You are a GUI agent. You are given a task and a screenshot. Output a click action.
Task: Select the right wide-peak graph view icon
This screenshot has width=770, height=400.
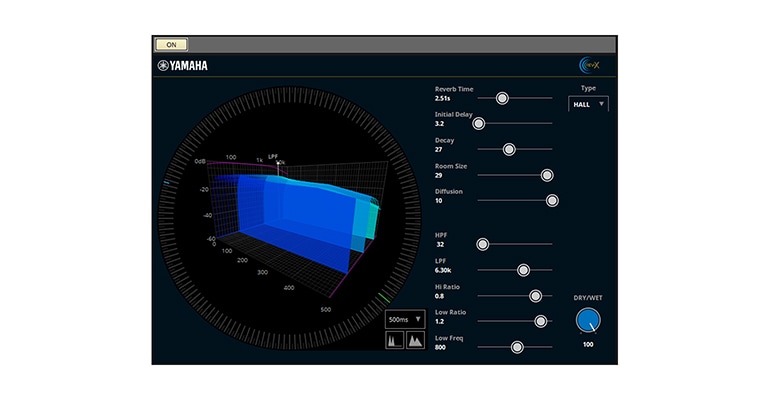pos(413,341)
